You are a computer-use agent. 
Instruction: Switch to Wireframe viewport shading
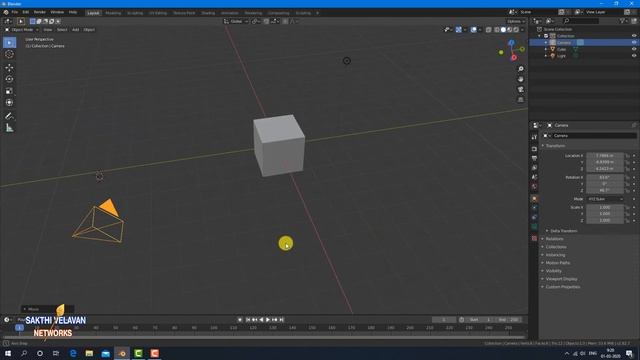click(x=497, y=30)
